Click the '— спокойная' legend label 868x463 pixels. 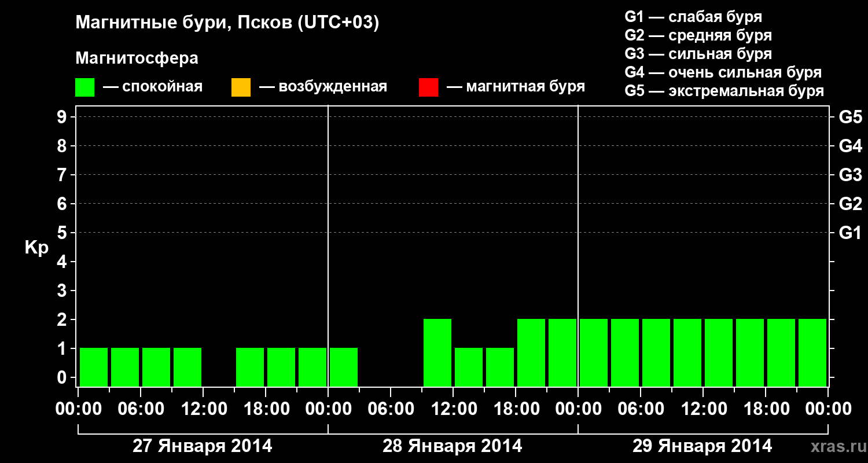(x=153, y=87)
